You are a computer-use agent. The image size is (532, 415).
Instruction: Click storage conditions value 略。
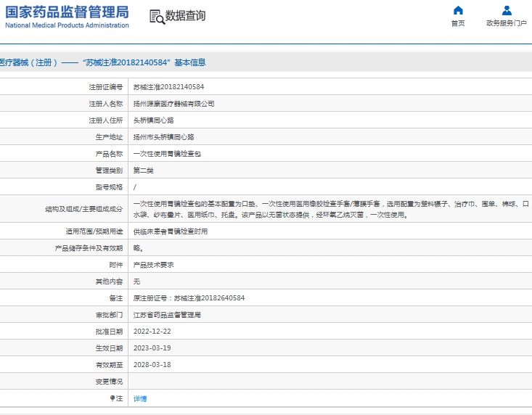(138, 248)
